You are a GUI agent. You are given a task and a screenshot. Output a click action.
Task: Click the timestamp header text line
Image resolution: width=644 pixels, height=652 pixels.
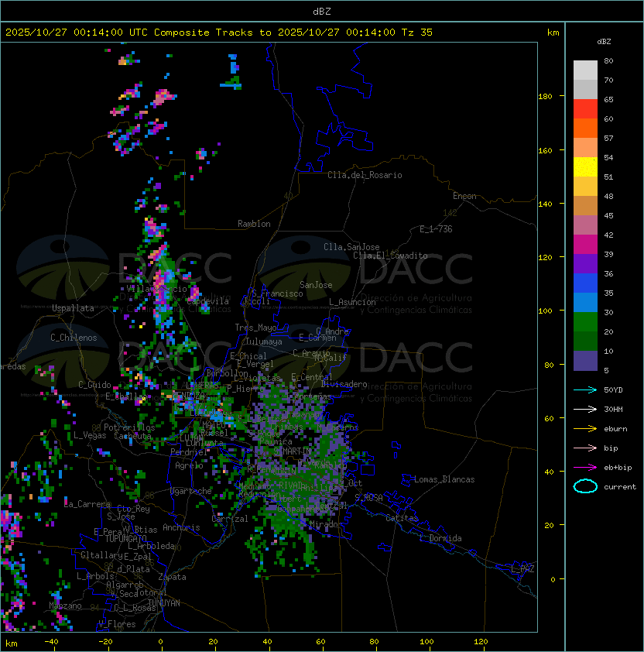pos(219,33)
